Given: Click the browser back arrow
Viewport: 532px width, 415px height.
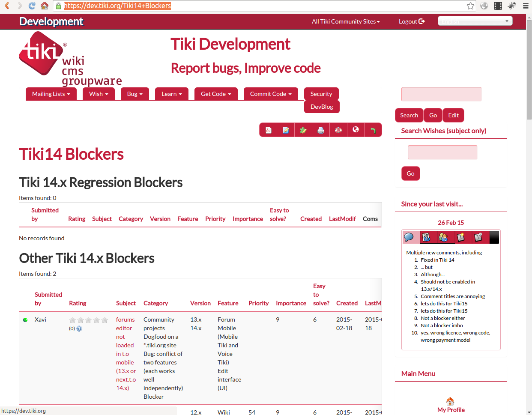Looking at the screenshot, I should tap(7, 6).
